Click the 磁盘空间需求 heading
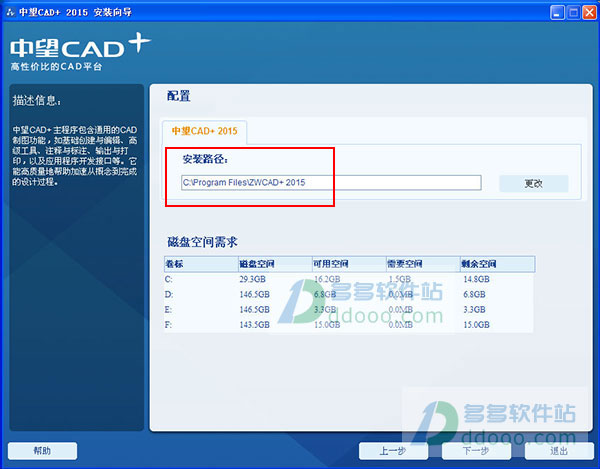This screenshot has height=469, width=600. click(202, 242)
